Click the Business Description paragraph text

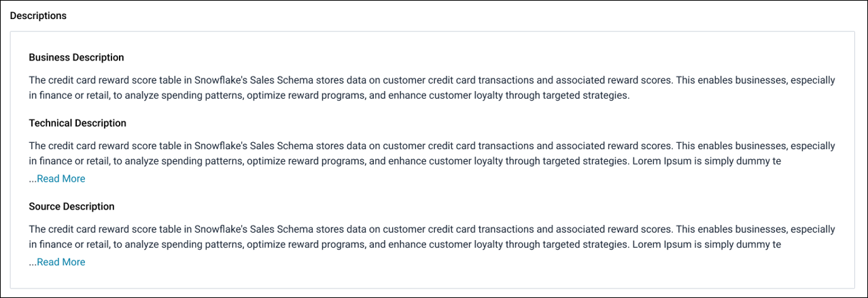(x=432, y=88)
